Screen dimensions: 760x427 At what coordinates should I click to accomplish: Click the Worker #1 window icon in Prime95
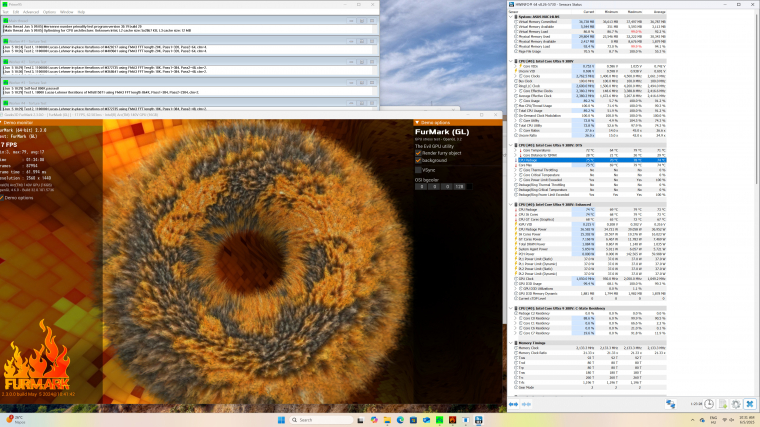click(x=6, y=41)
